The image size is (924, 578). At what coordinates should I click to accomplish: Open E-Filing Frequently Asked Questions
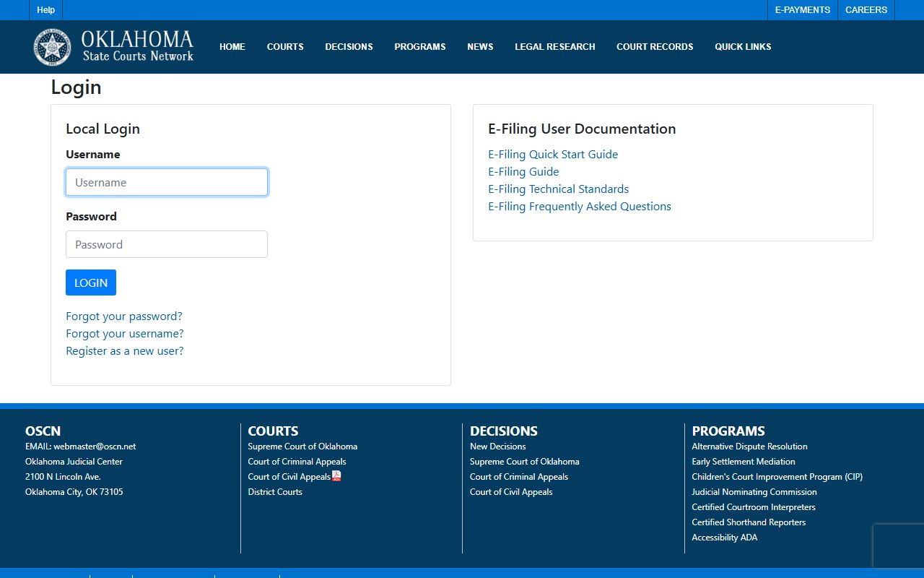coord(580,207)
